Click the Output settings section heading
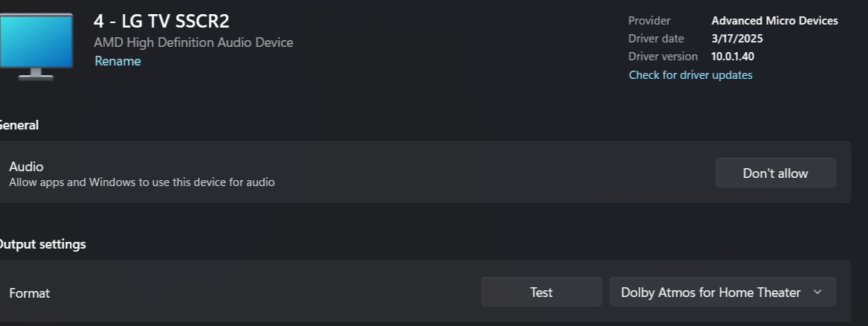868x326 pixels. coord(42,244)
